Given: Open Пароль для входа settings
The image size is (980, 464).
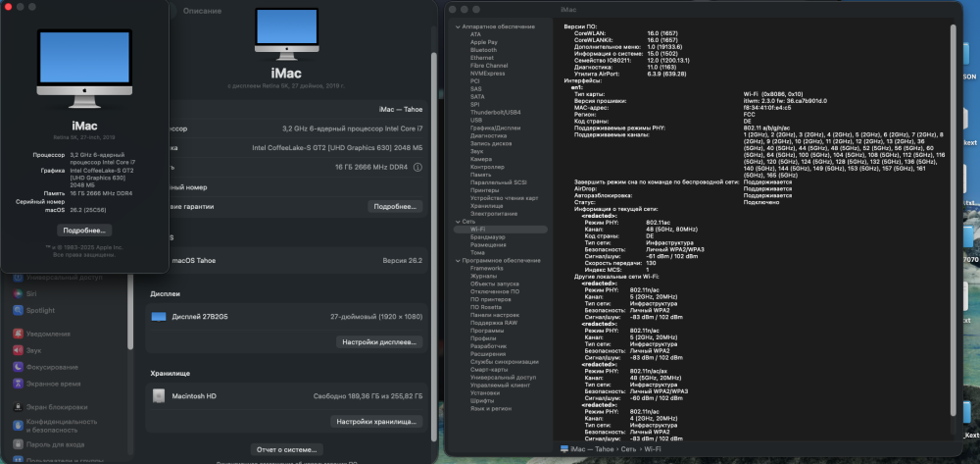Looking at the screenshot, I should pyautogui.click(x=49, y=444).
